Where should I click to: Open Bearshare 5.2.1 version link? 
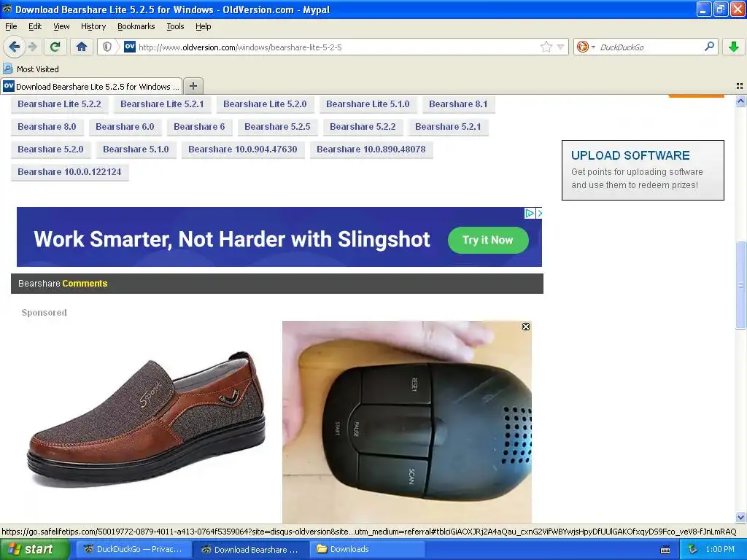(x=448, y=127)
